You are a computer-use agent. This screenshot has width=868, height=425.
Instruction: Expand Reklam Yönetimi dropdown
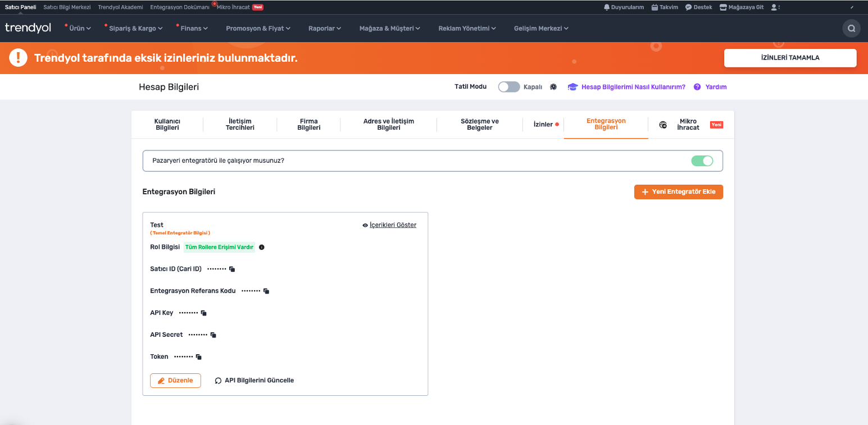(467, 29)
